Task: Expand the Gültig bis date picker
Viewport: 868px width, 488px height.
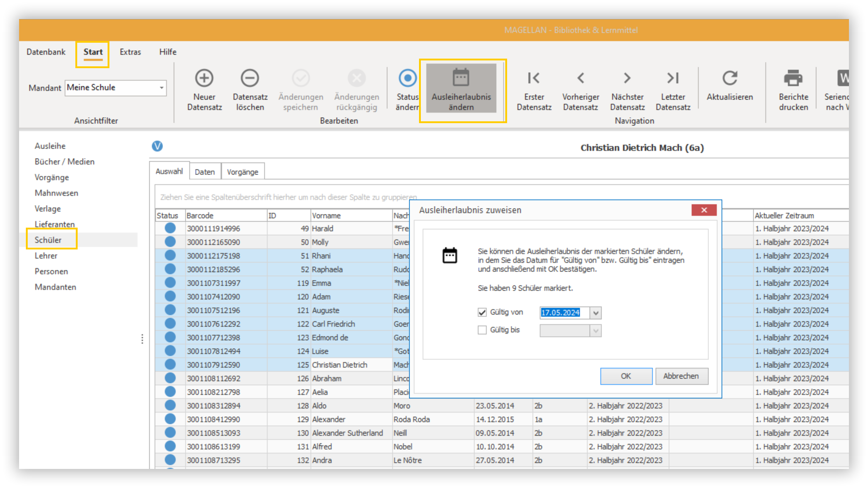Action: point(596,330)
